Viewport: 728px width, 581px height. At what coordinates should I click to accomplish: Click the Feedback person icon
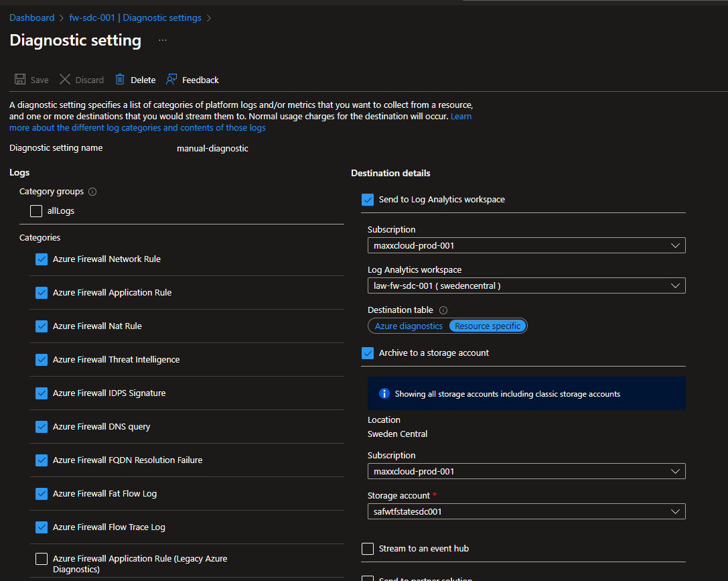(x=171, y=80)
